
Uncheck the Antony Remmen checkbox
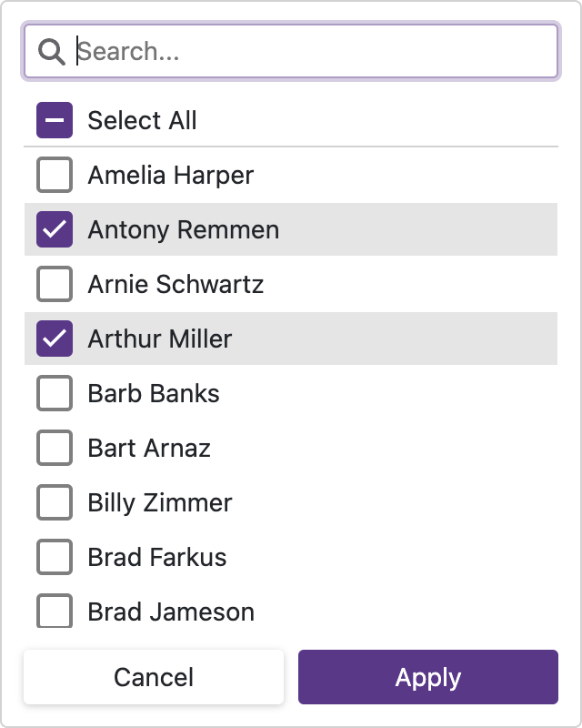(55, 229)
